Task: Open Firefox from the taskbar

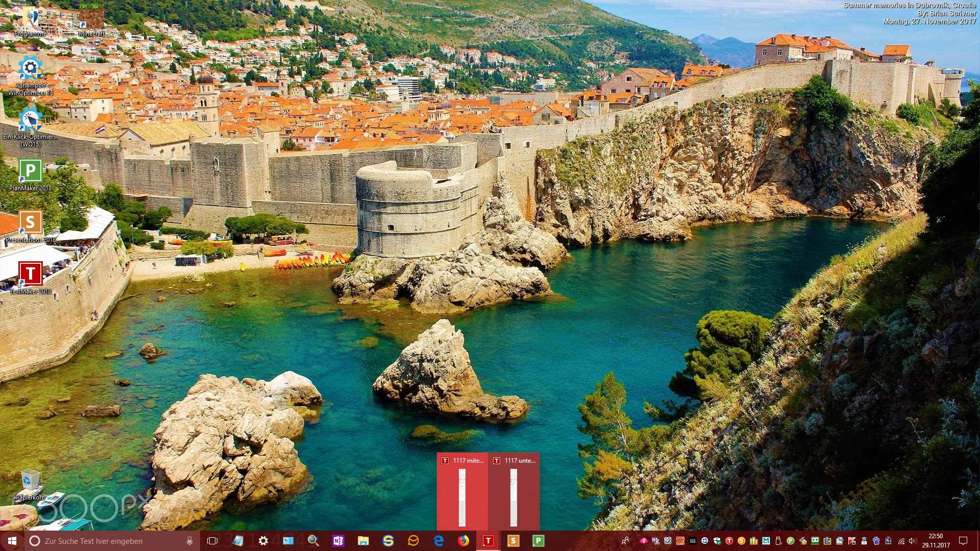Action: pos(463,541)
